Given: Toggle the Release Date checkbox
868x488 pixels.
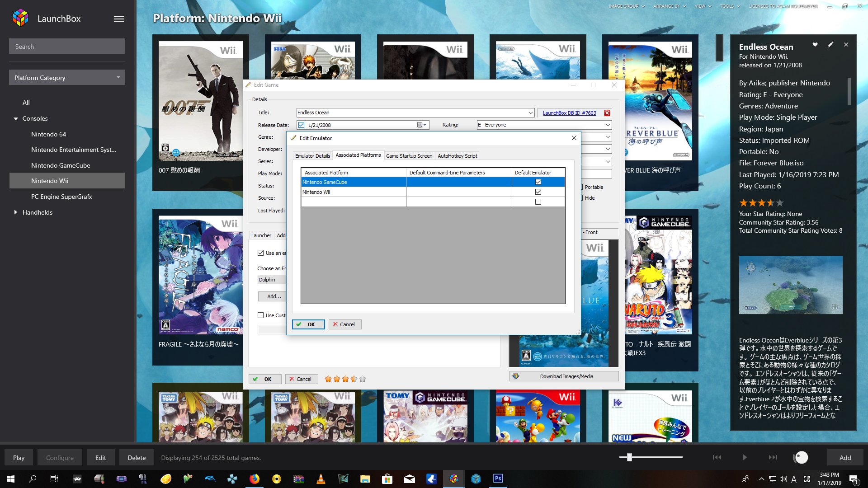Looking at the screenshot, I should tap(302, 125).
